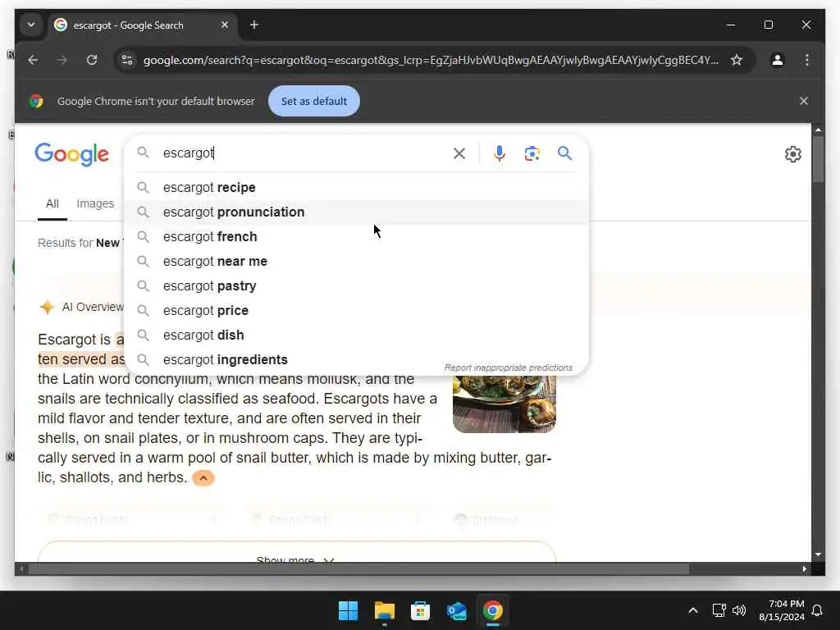Click the address bar URL
840x630 pixels.
tap(431, 60)
